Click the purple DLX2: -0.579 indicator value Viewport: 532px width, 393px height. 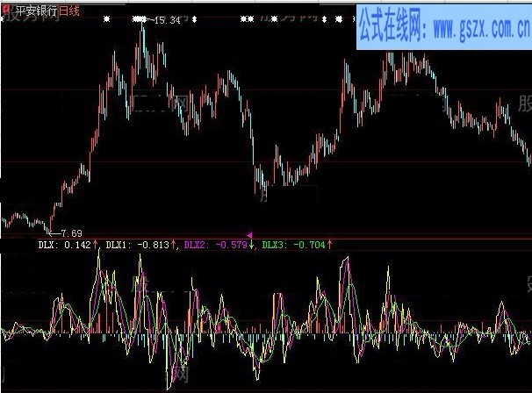coord(216,245)
